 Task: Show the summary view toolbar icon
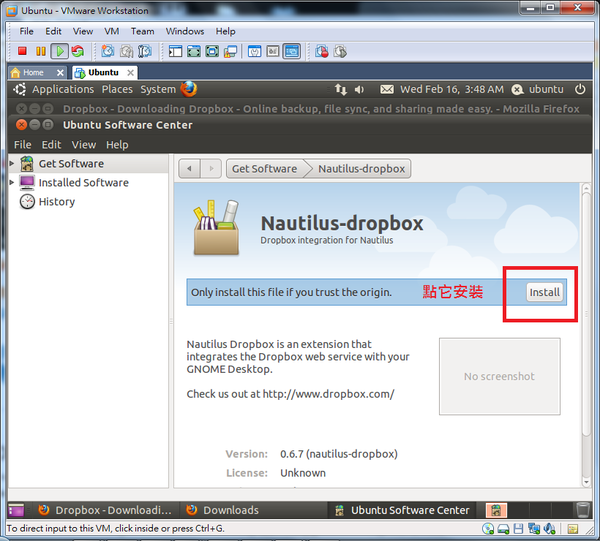[254, 51]
